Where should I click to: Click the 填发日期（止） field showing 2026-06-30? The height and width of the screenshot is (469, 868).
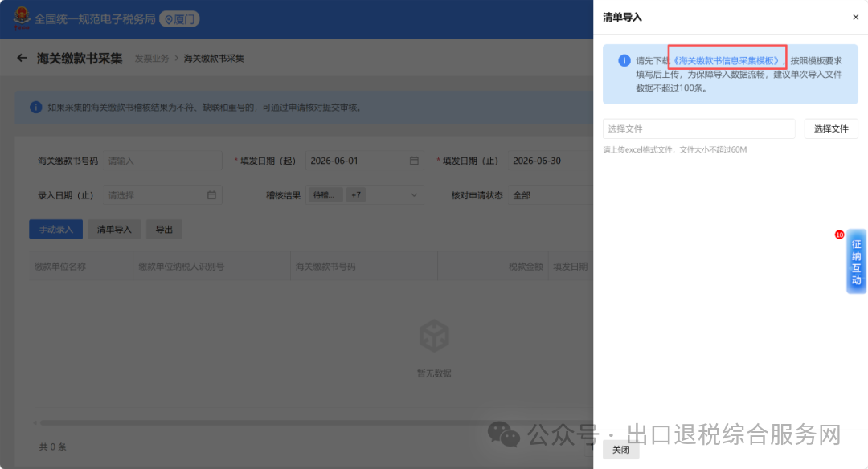coord(551,161)
